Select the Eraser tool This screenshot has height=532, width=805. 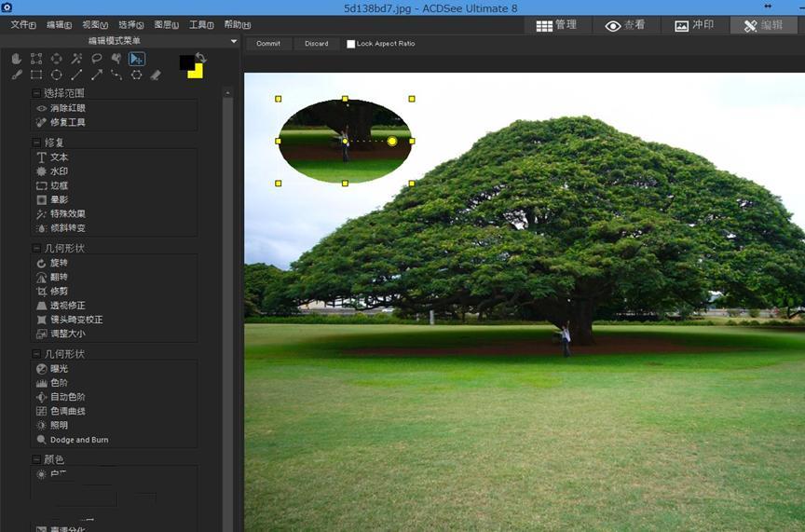click(157, 75)
